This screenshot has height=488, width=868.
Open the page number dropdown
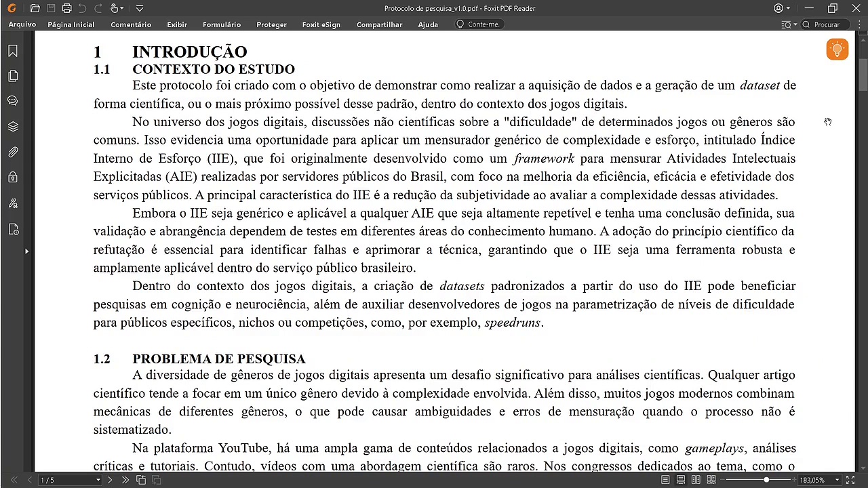[x=98, y=480]
